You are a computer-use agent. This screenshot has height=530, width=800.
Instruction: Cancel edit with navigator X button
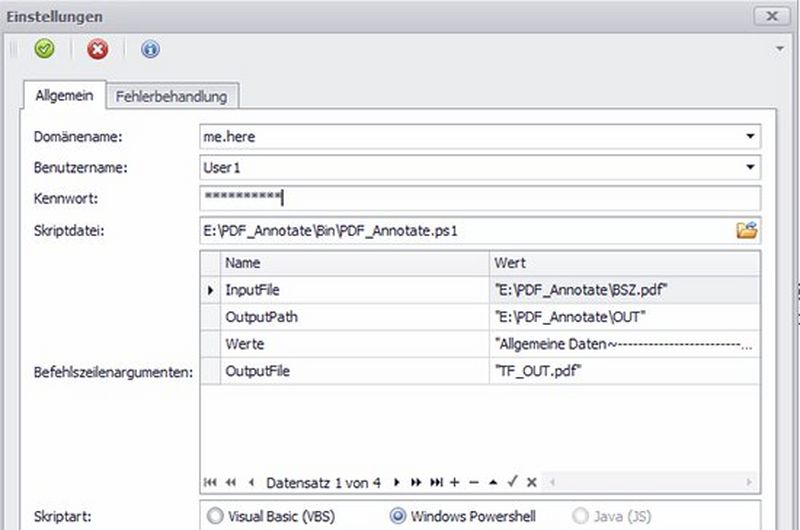tap(531, 482)
